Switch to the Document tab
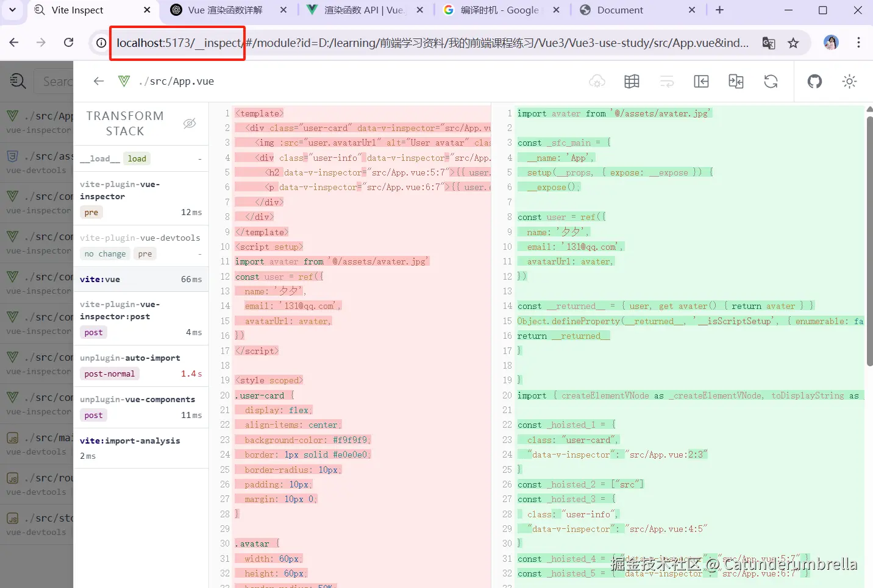Screen dimensions: 873x588 (x=636, y=10)
